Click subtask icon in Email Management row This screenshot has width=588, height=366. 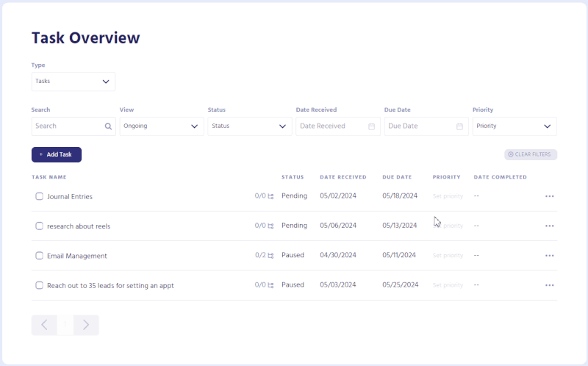coord(270,256)
